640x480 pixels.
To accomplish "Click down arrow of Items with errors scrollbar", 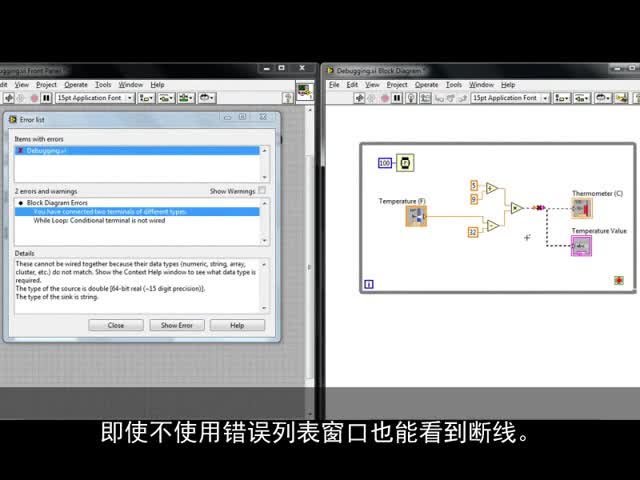I will pos(264,178).
